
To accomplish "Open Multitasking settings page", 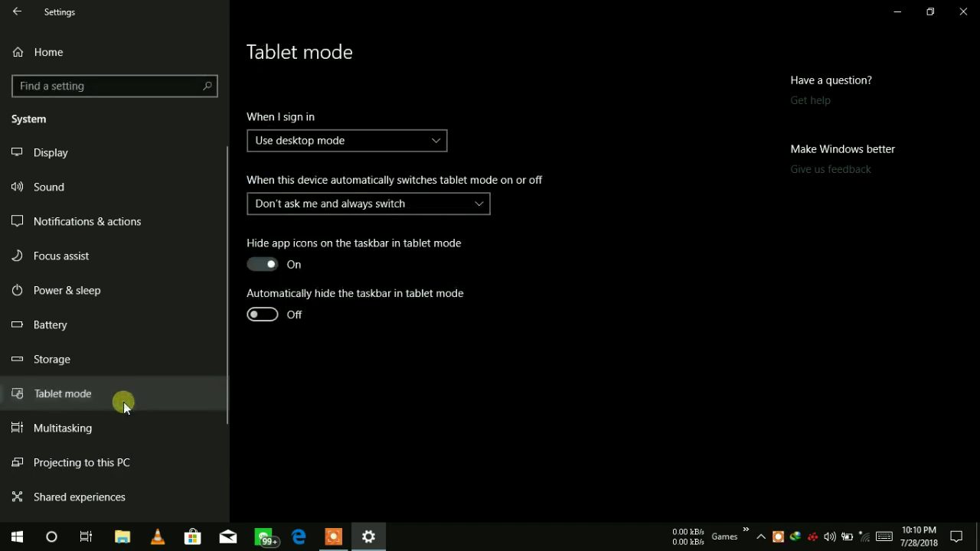I will click(63, 428).
